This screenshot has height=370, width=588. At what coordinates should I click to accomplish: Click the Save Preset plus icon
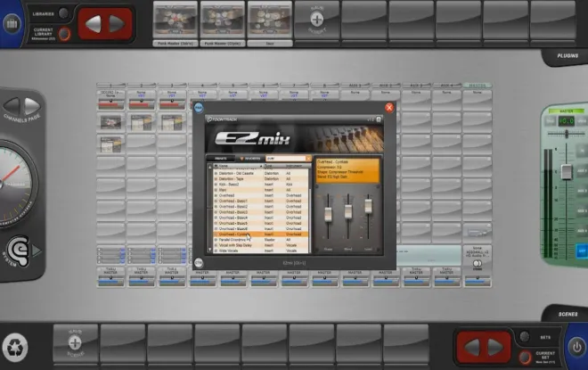tap(317, 19)
